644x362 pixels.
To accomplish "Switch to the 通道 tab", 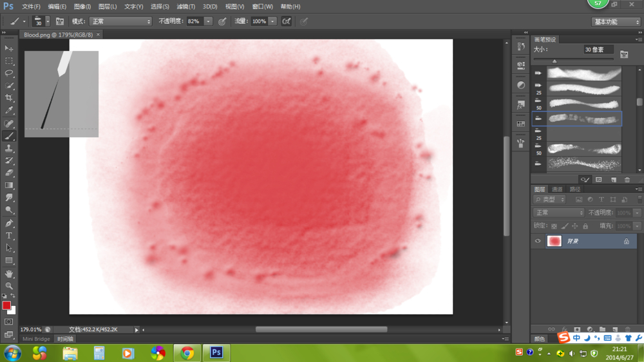I will (557, 189).
